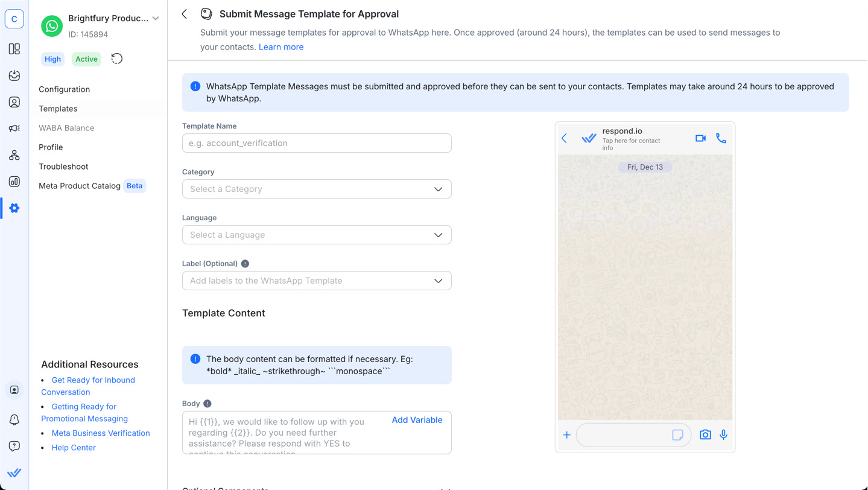Click the respond.io logo at bottom left
Viewport: 868px width, 490px height.
pos(14,473)
